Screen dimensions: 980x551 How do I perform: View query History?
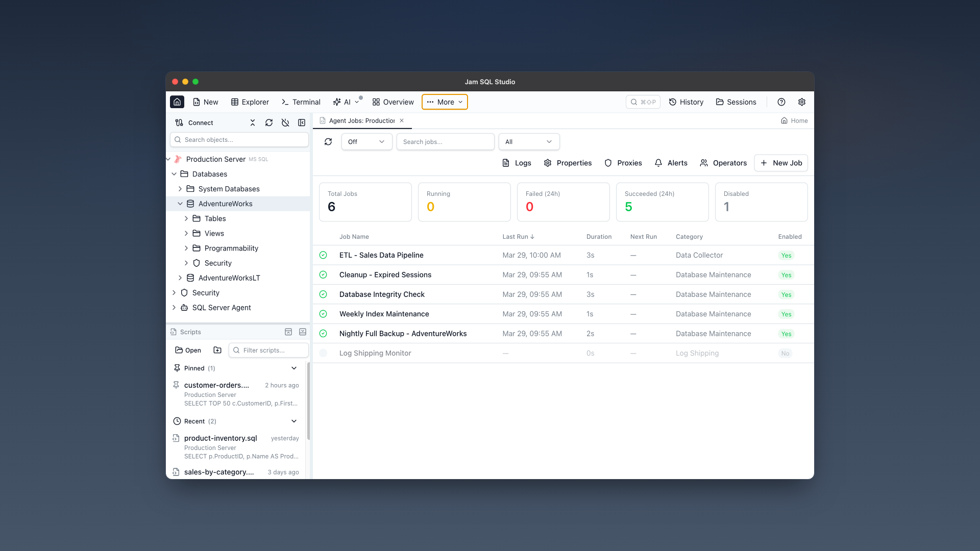[686, 102]
